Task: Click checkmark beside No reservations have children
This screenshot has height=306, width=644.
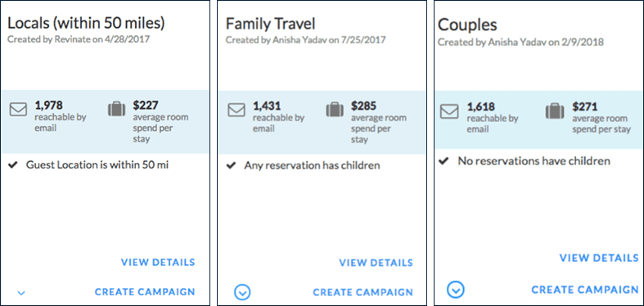Action: 444,161
